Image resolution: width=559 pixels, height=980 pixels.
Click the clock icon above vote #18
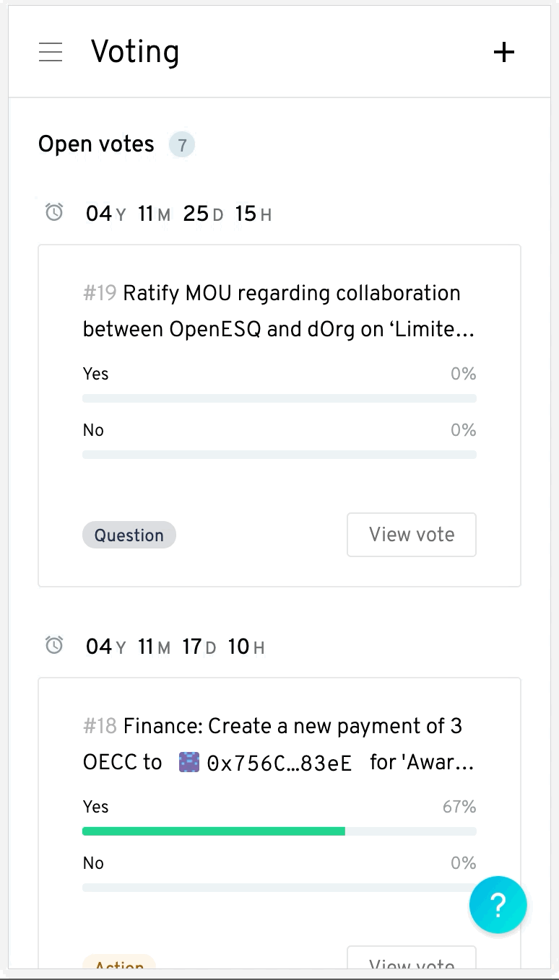[x=54, y=646]
